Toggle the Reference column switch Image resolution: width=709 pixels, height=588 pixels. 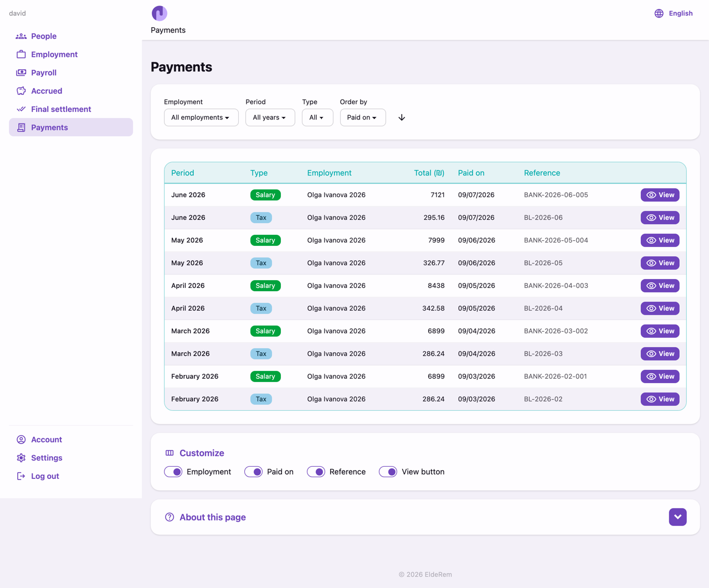coord(316,472)
